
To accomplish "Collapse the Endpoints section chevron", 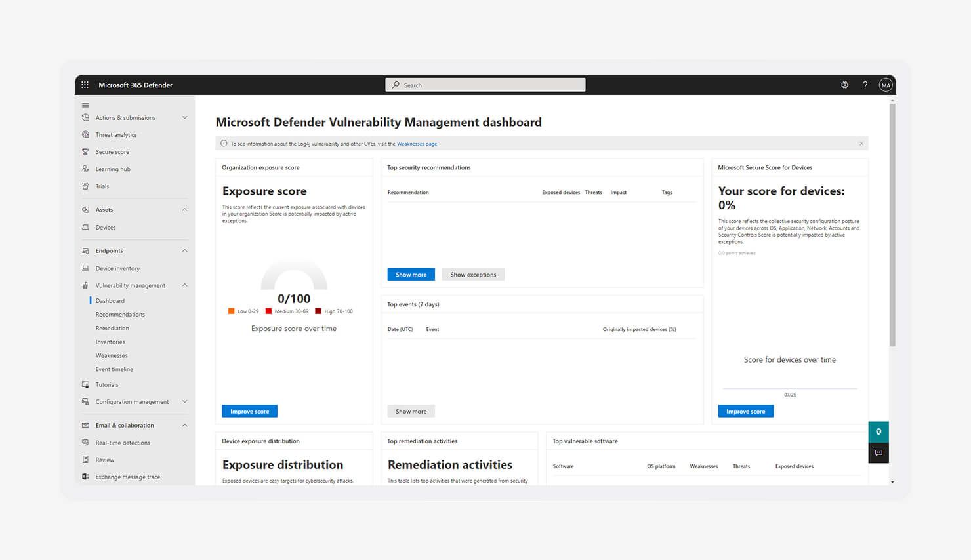I will (184, 250).
